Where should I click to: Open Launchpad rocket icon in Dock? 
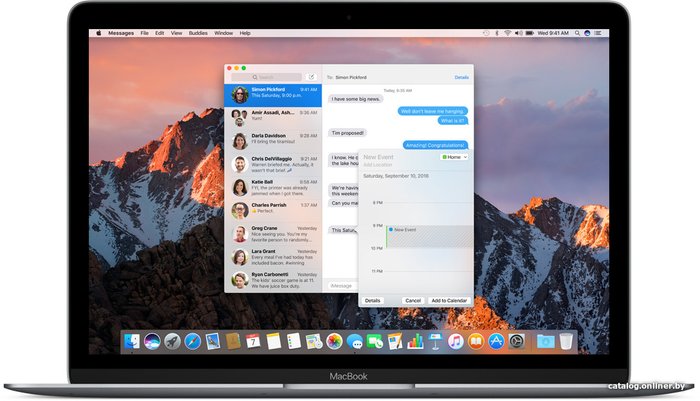172,342
